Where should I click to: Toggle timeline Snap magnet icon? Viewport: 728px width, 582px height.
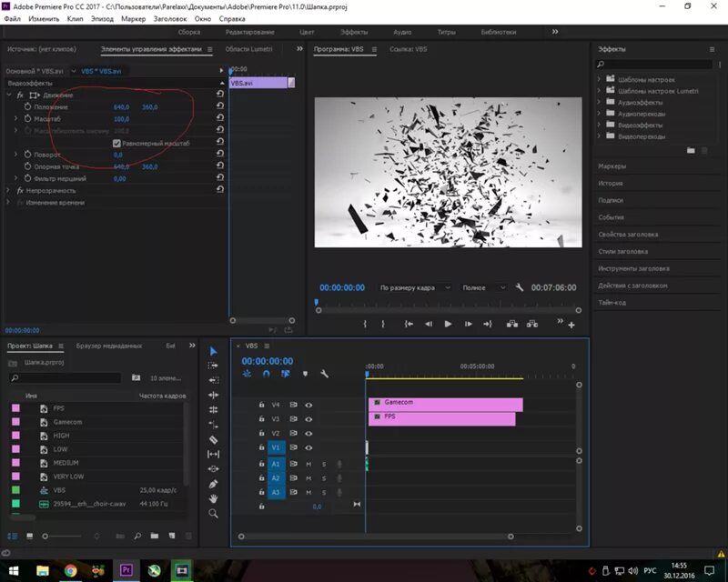pos(266,374)
